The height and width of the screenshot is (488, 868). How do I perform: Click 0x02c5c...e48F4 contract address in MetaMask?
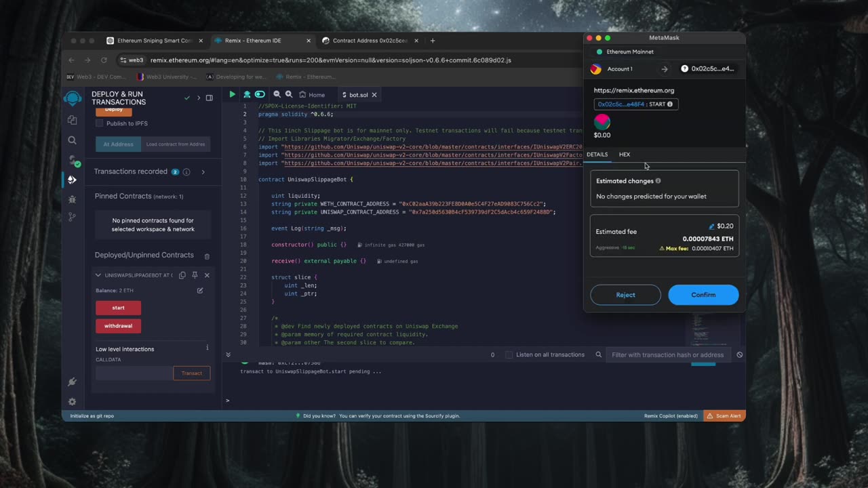point(621,104)
